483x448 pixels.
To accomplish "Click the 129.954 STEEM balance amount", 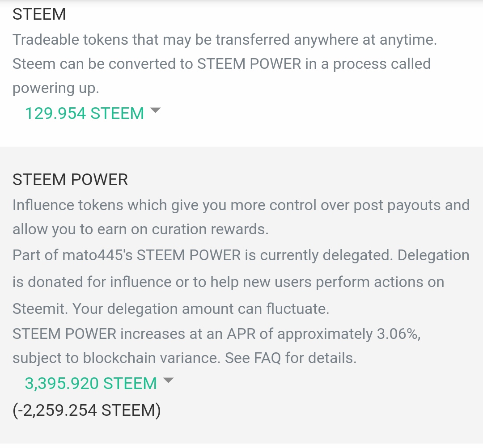I will [85, 113].
